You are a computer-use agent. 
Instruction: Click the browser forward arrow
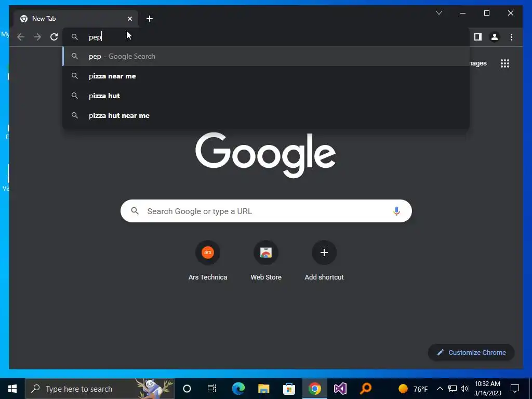[x=37, y=37]
